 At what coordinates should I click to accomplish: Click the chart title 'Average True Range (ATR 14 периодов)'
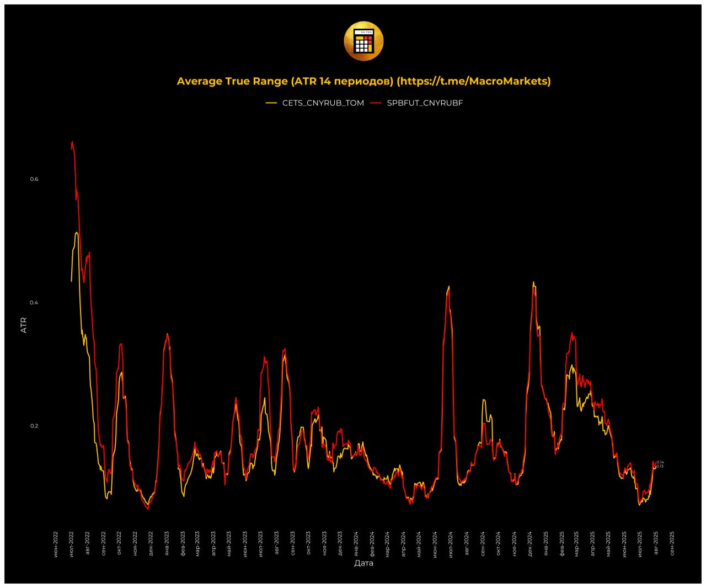pyautogui.click(x=285, y=81)
